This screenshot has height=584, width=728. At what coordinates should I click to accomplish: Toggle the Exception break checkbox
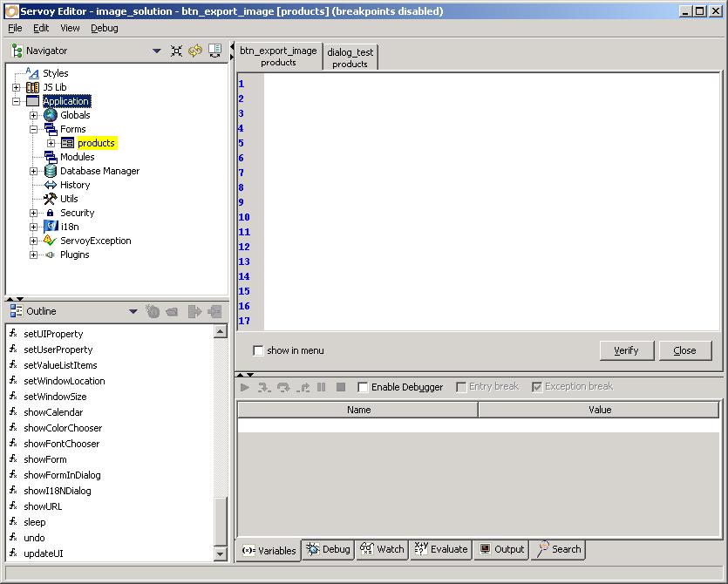[537, 387]
